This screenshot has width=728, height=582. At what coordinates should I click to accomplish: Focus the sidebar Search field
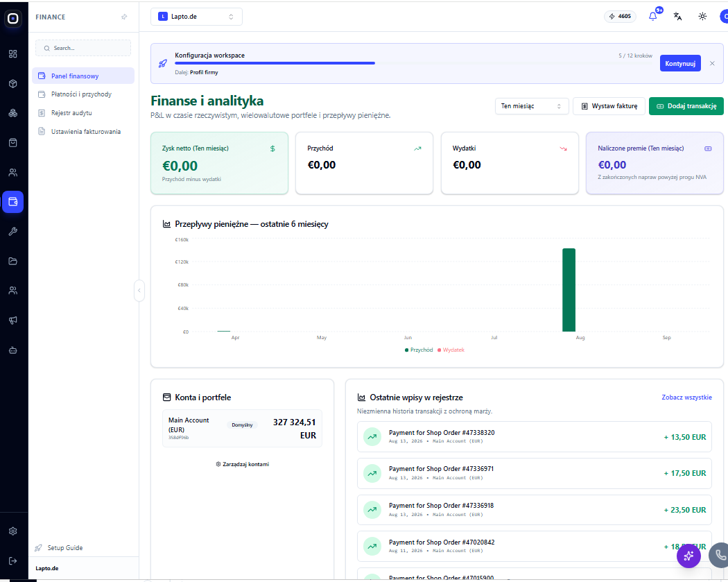tap(83, 48)
